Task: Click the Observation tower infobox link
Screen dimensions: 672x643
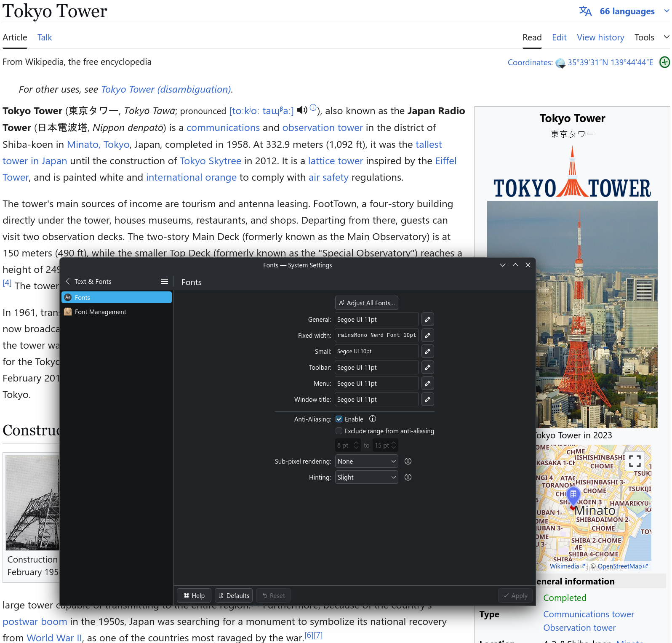Action: 579,627
